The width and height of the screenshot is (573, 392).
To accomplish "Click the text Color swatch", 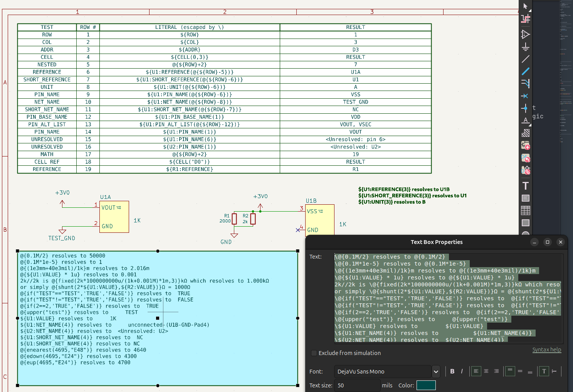I will (426, 385).
